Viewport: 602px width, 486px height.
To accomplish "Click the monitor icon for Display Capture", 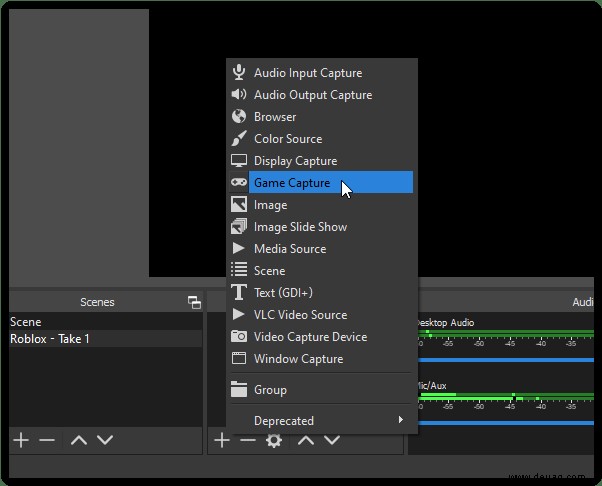I will (239, 160).
